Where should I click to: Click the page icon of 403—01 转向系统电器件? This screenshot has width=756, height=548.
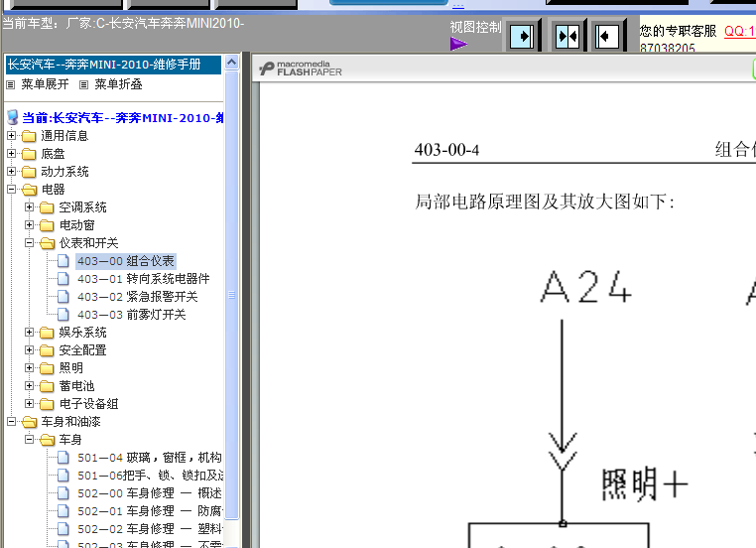click(x=63, y=279)
